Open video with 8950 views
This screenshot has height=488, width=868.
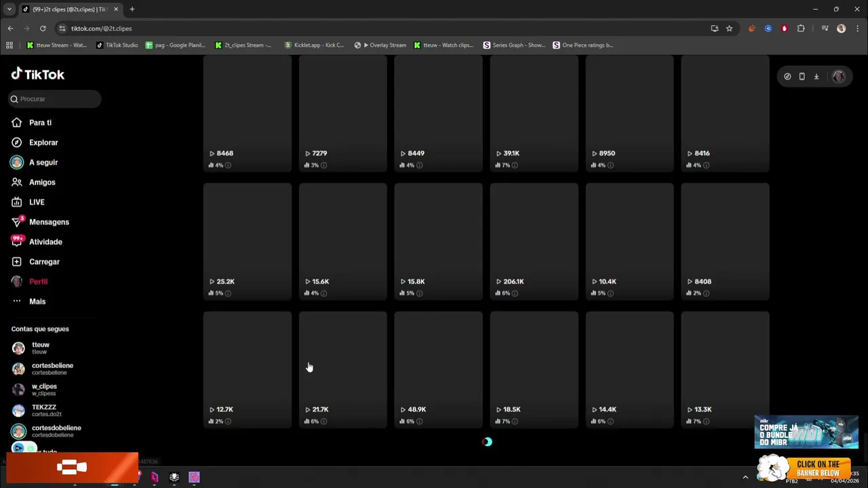630,114
